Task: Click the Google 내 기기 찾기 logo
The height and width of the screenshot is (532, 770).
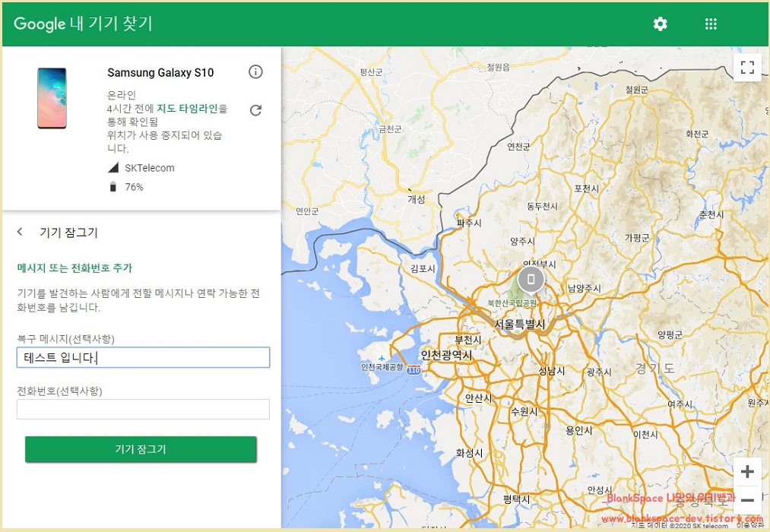Action: pos(83,24)
